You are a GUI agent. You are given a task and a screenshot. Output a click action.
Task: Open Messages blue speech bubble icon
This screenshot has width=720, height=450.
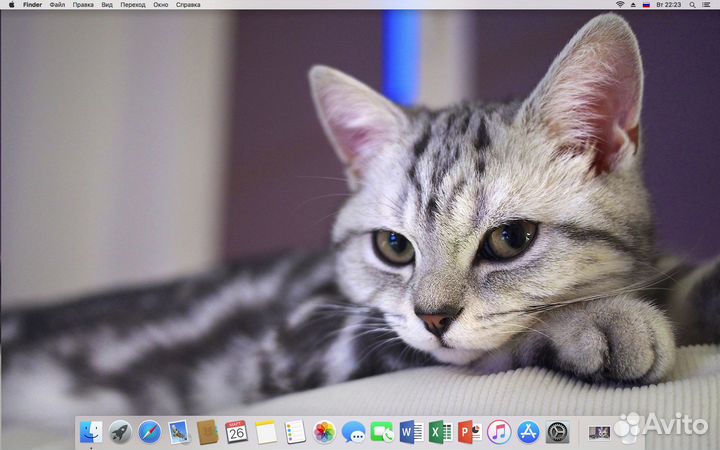[x=354, y=433]
